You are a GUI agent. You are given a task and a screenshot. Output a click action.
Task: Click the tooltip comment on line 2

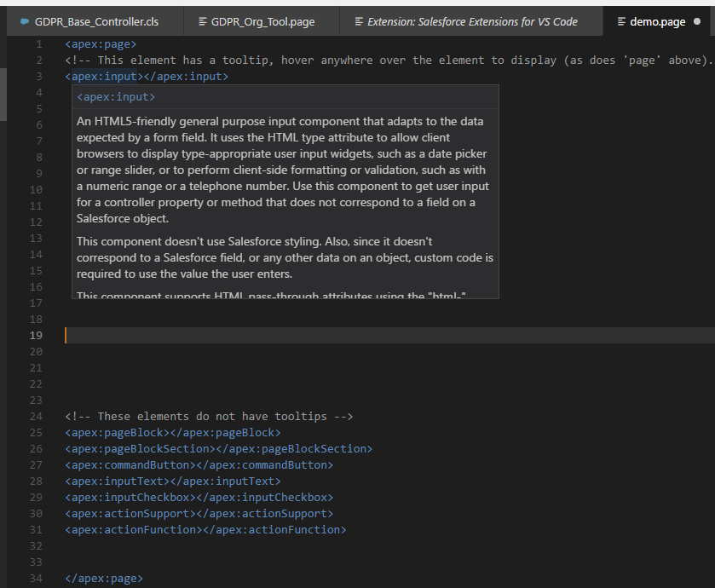coord(389,61)
